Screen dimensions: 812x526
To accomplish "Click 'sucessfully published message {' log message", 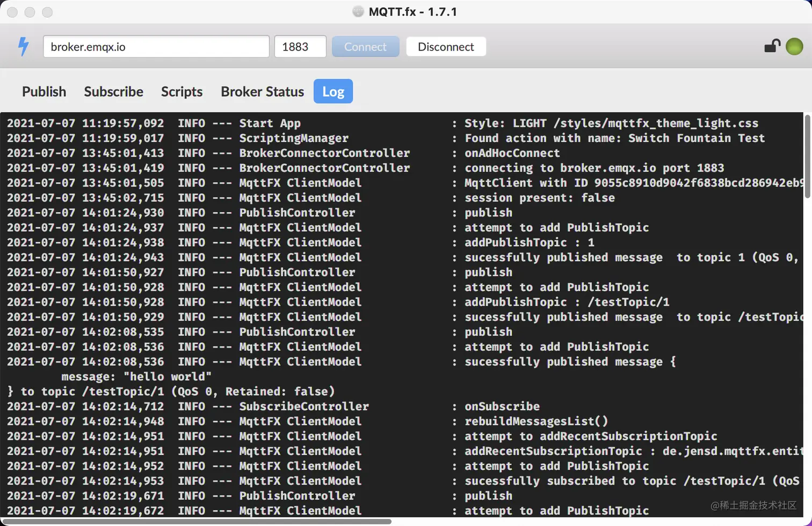I will click(570, 362).
